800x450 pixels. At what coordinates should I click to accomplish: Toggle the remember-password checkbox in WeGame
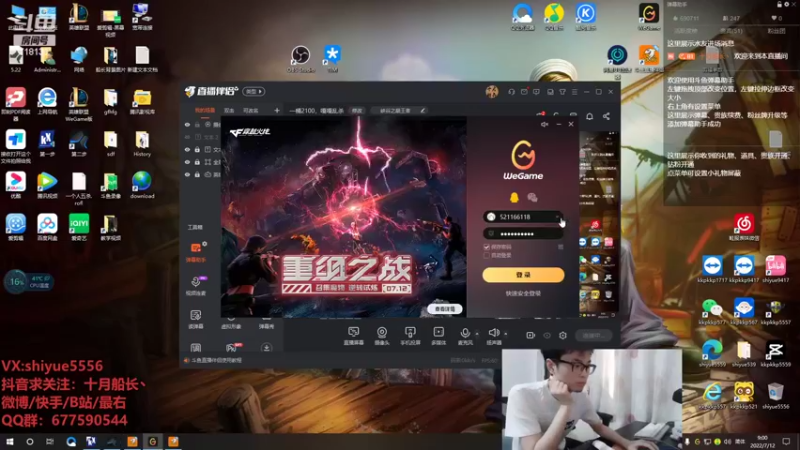[x=487, y=247]
